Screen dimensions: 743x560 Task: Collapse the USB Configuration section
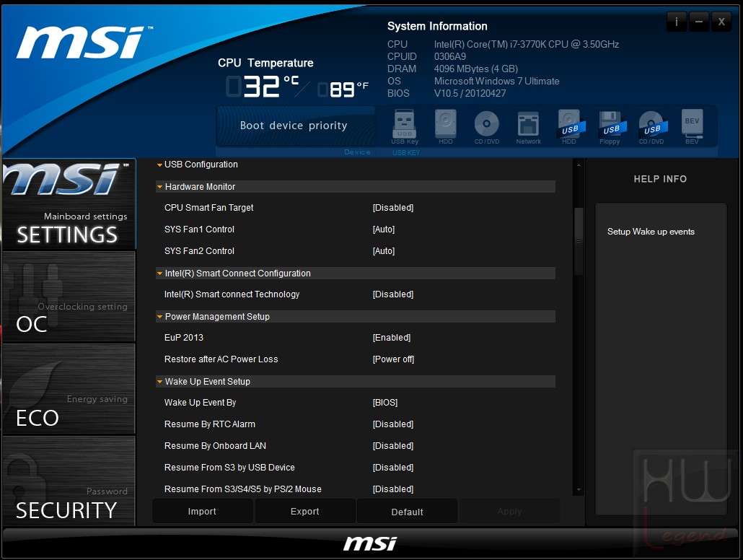159,165
